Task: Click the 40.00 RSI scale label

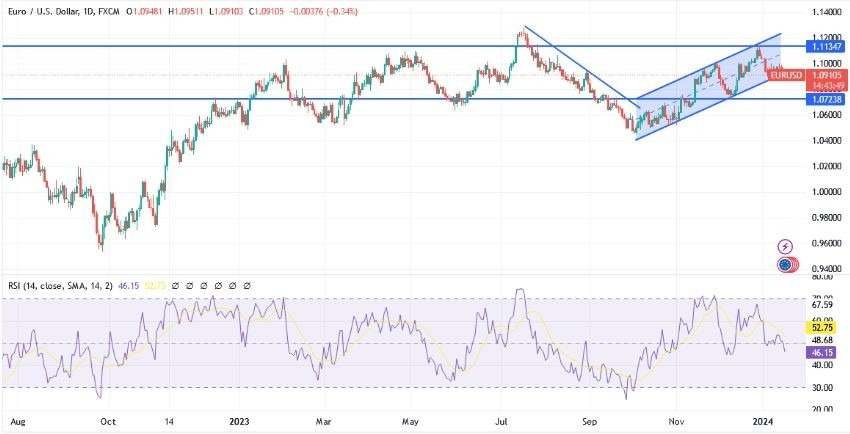Action: click(x=823, y=365)
